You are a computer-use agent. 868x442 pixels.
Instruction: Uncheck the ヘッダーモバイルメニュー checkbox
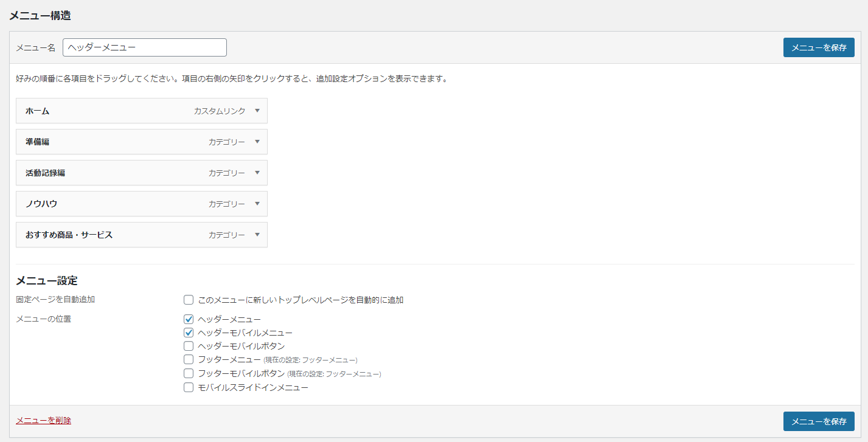[x=189, y=333]
